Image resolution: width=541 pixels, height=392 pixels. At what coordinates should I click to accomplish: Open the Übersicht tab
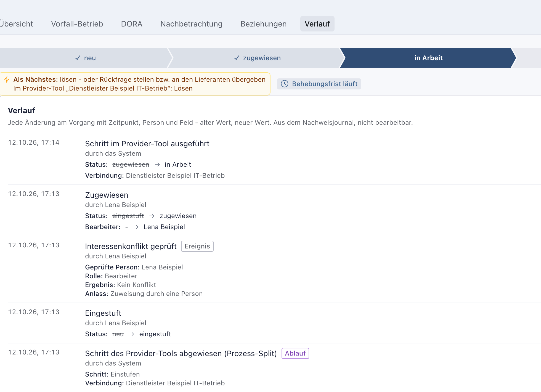point(16,24)
